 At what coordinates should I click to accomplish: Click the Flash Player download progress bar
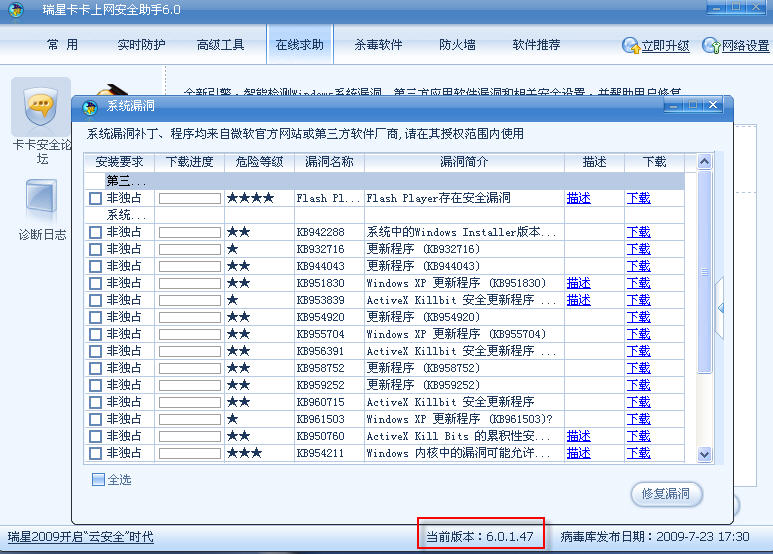click(190, 198)
